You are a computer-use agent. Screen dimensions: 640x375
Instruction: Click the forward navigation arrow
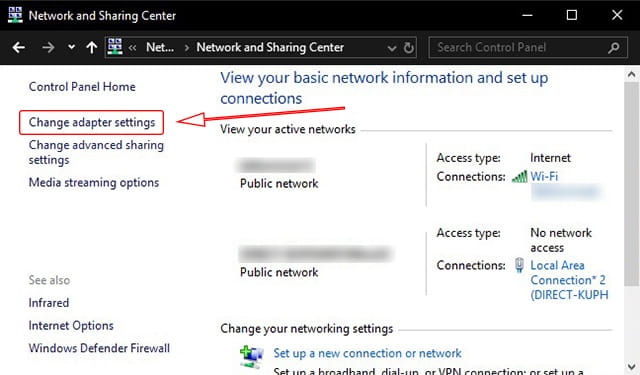coord(48,48)
